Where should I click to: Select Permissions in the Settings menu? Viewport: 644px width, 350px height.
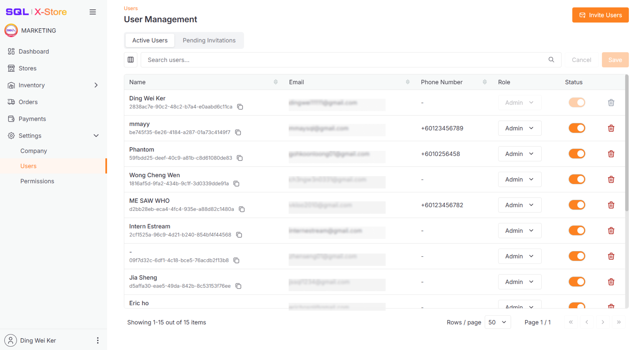(x=37, y=181)
